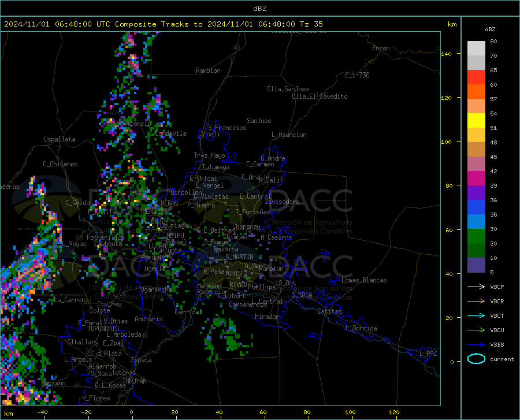The image size is (520, 420).
Task: Click the 'Potrerillos' map label
Action: coord(106,237)
